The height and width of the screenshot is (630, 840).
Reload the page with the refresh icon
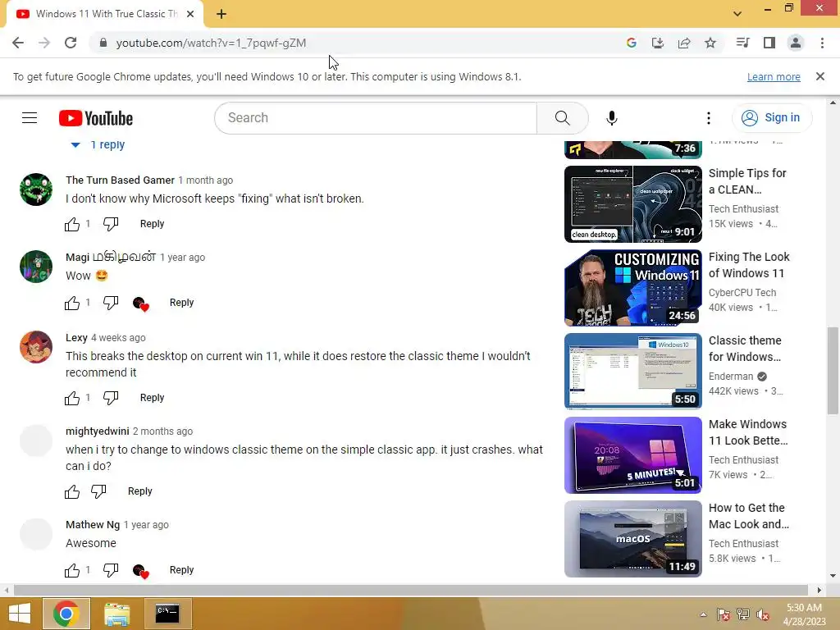[71, 43]
